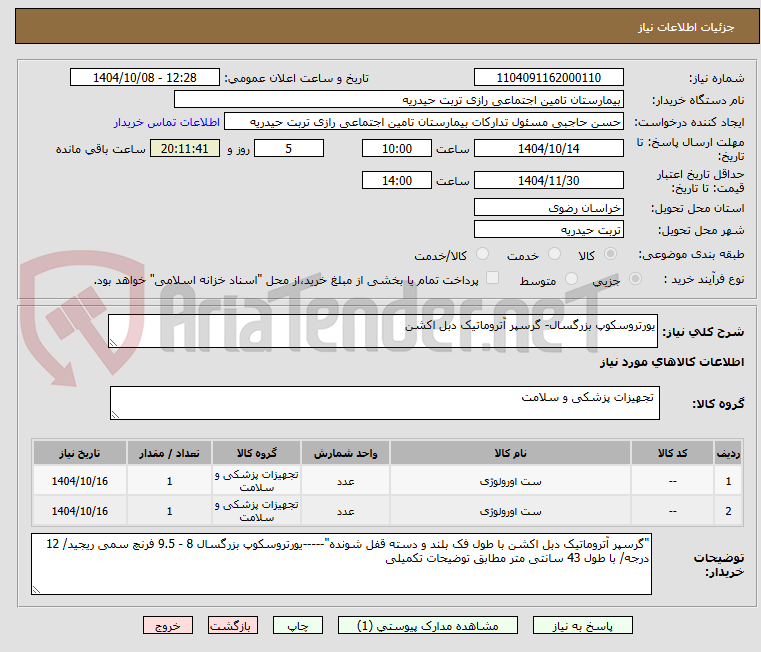Click delivery province field خراسان رضوی
This screenshot has width=761, height=652.
tap(548, 208)
